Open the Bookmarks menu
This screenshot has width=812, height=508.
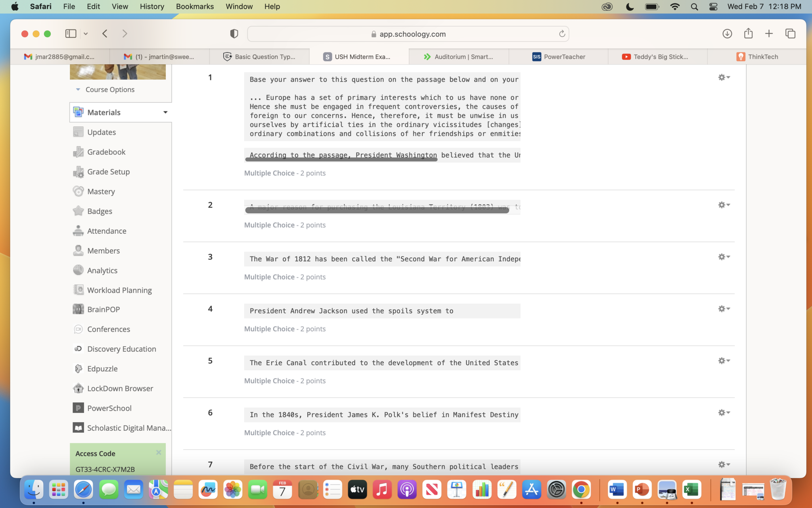tap(195, 6)
